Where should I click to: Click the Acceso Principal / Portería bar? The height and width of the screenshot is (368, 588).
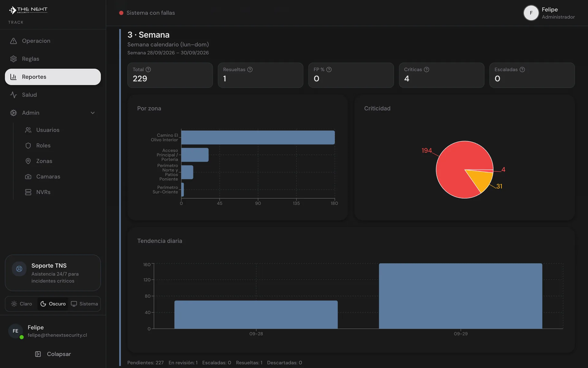pos(195,155)
